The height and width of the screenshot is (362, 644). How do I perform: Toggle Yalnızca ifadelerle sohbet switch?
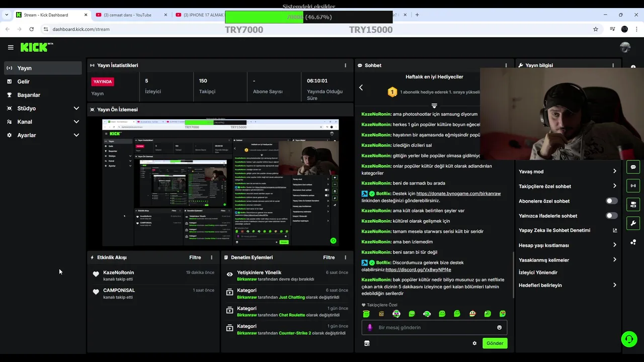click(611, 216)
